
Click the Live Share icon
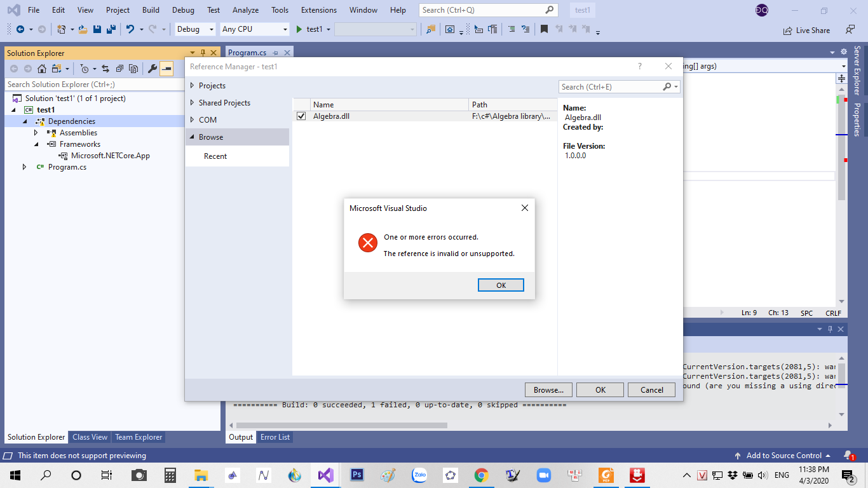(788, 30)
